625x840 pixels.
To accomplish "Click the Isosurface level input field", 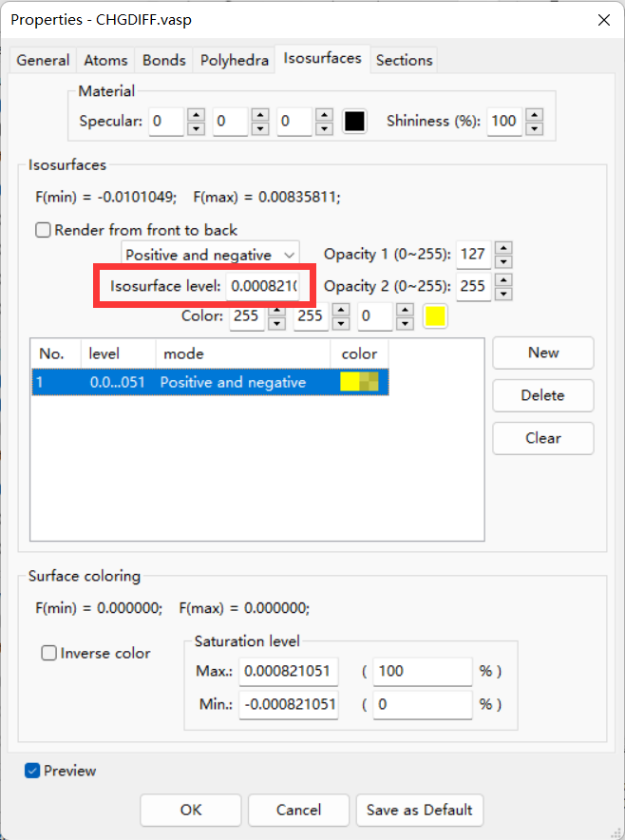I will tap(262, 286).
